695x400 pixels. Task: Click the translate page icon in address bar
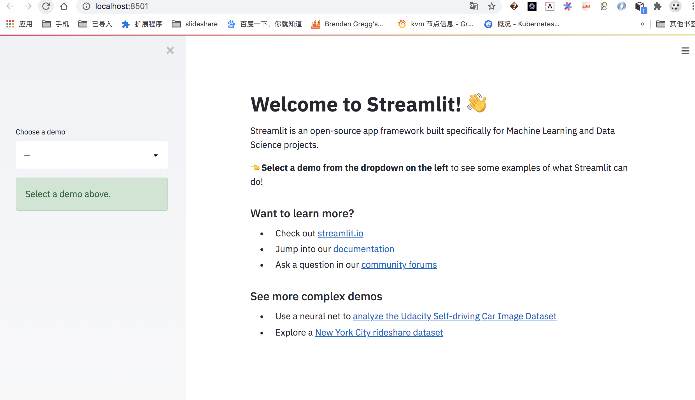click(x=473, y=6)
